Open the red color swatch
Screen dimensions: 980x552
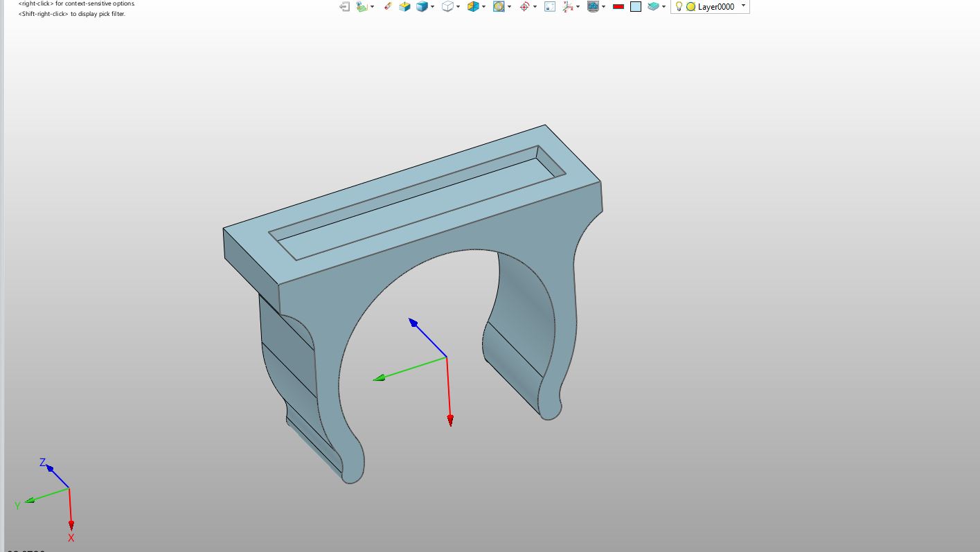[618, 6]
